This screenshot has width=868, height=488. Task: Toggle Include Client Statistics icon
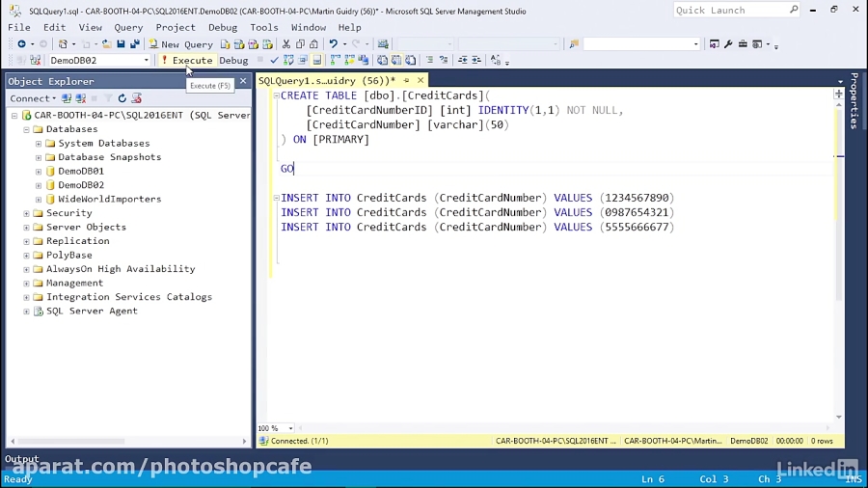coord(364,61)
